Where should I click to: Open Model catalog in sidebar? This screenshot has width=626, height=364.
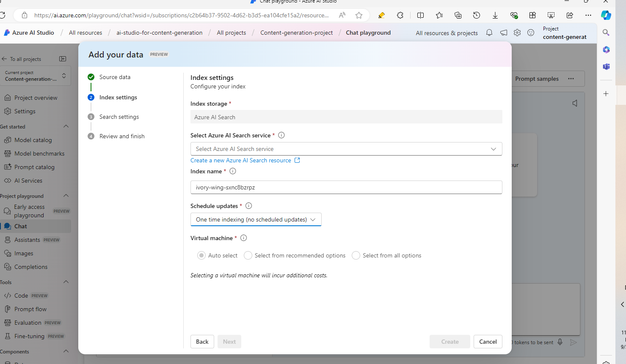tap(33, 140)
